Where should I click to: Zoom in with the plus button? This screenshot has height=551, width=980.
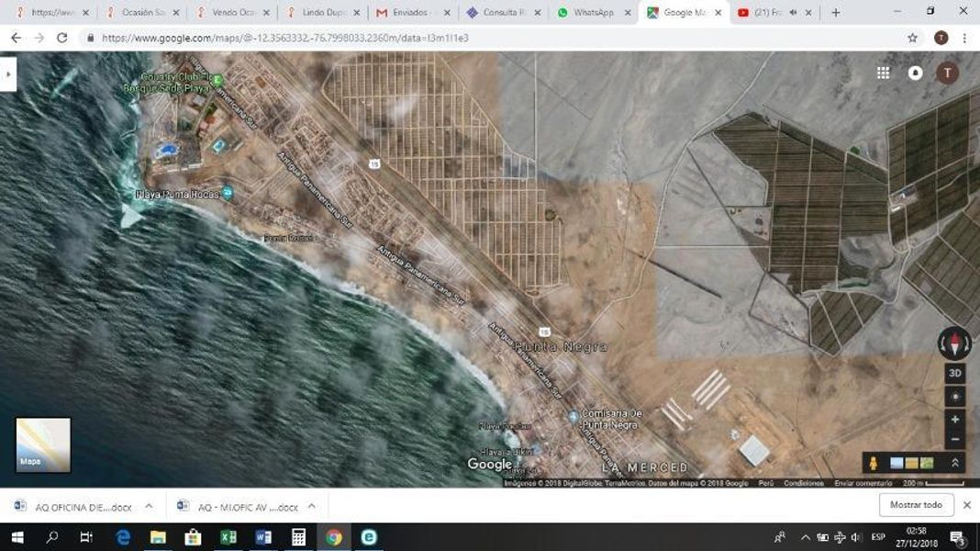coord(955,420)
